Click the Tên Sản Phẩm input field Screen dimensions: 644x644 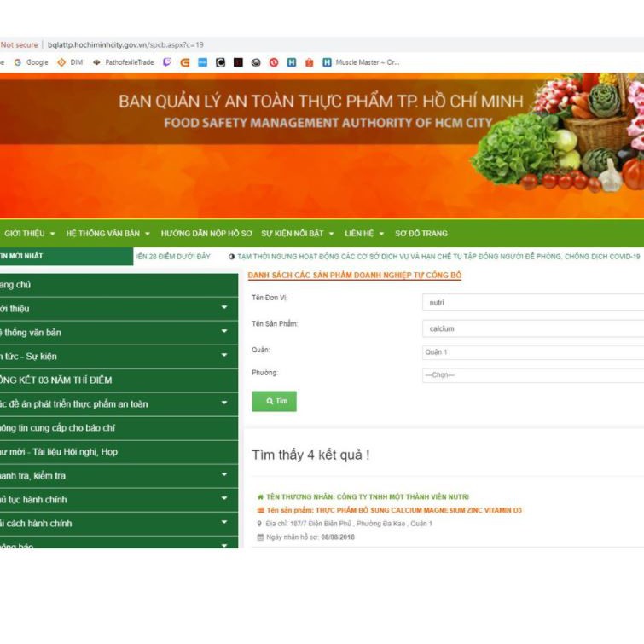[532, 328]
